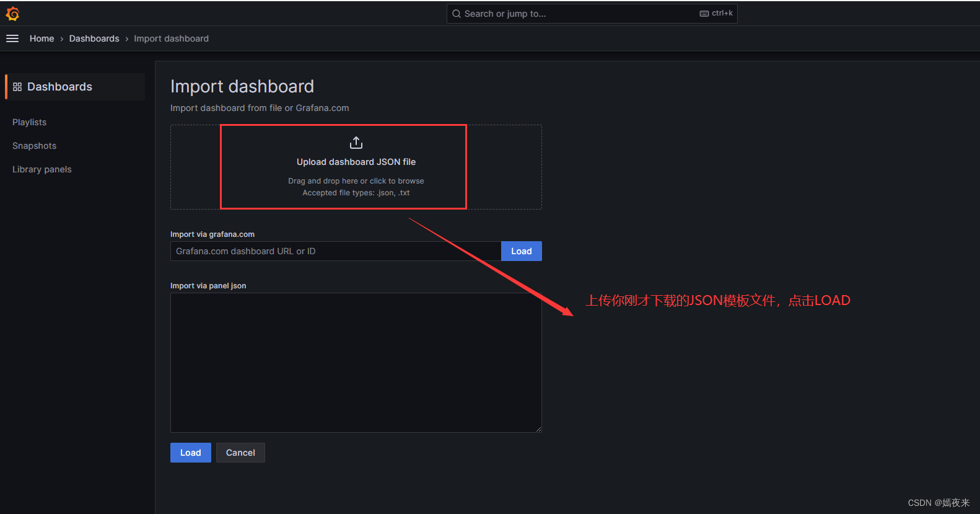Image resolution: width=980 pixels, height=514 pixels.
Task: Open Snapshots in sidebar
Action: [x=34, y=146]
